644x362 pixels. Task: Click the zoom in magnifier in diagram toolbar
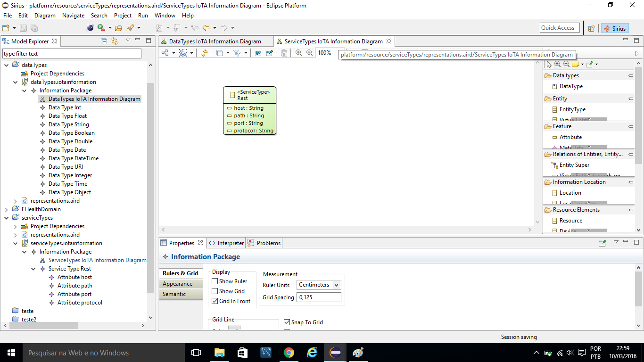coord(298,53)
